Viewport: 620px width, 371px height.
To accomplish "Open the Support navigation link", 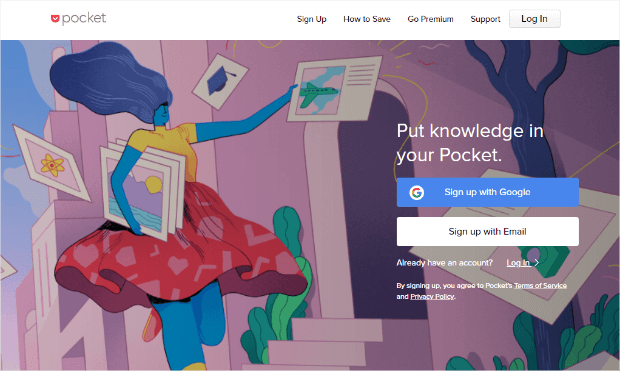I will click(x=485, y=19).
